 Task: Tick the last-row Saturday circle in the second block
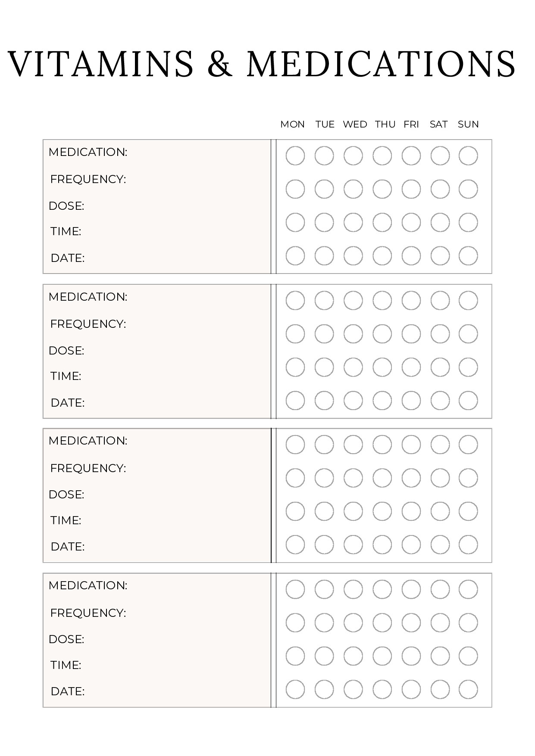[440, 401]
